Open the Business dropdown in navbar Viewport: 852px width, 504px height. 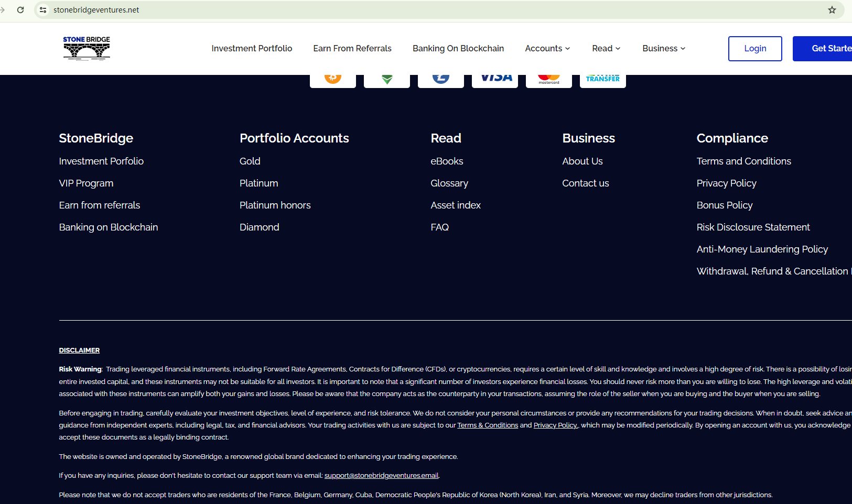tap(664, 48)
